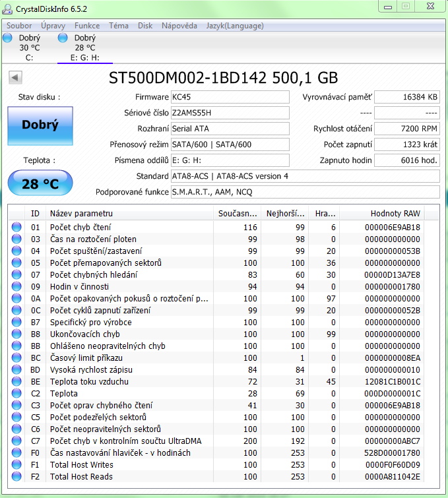
Task: Click the Nejhorší... column header
Action: (x=285, y=214)
